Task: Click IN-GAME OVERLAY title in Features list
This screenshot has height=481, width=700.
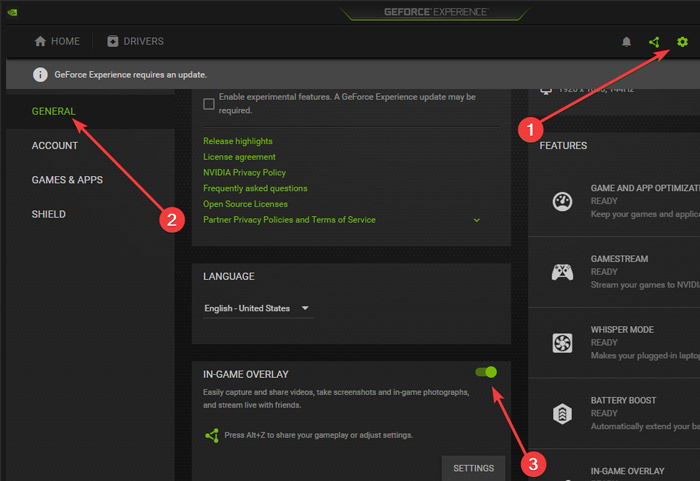Action: point(627,471)
